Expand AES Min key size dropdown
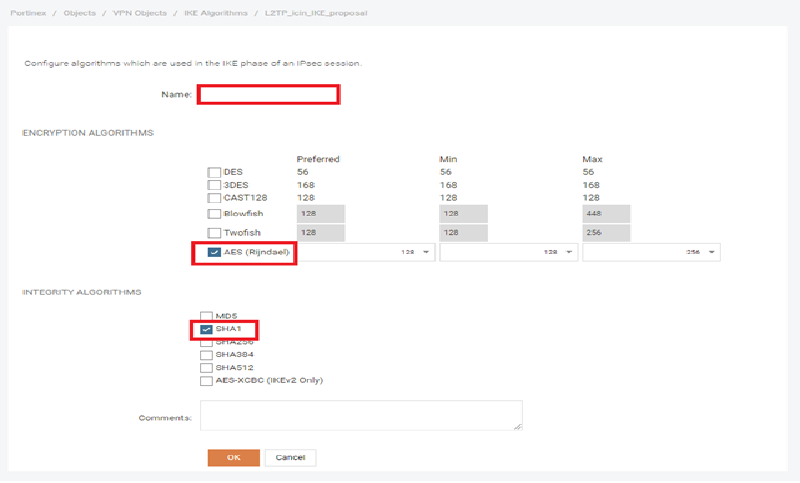The image size is (800, 483). pos(508,253)
